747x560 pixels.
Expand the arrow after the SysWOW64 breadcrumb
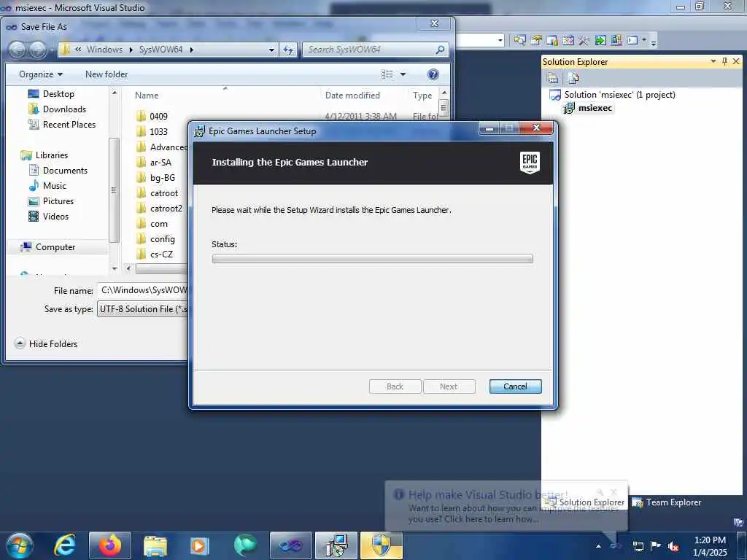pos(192,50)
